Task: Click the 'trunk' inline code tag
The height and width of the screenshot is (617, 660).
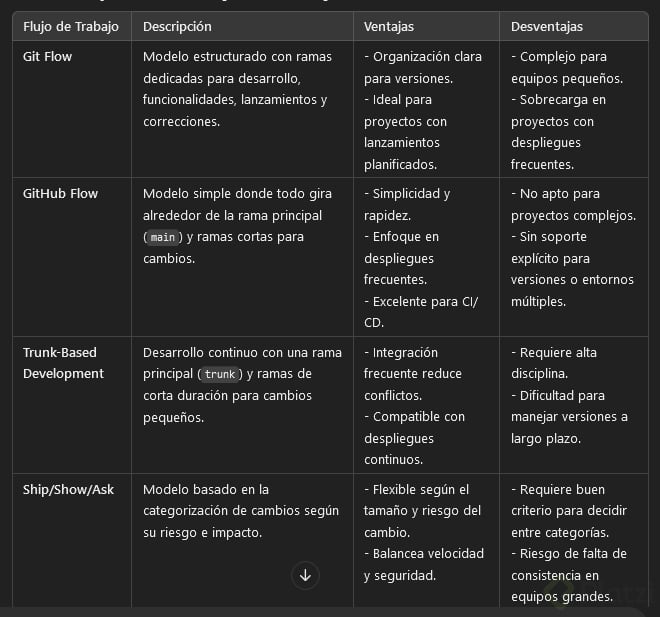Action: [x=220, y=374]
